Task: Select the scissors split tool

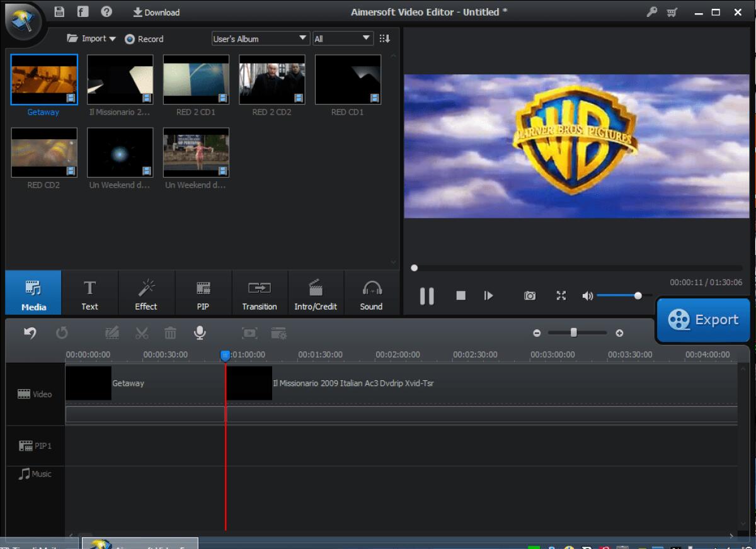Action: coord(141,332)
